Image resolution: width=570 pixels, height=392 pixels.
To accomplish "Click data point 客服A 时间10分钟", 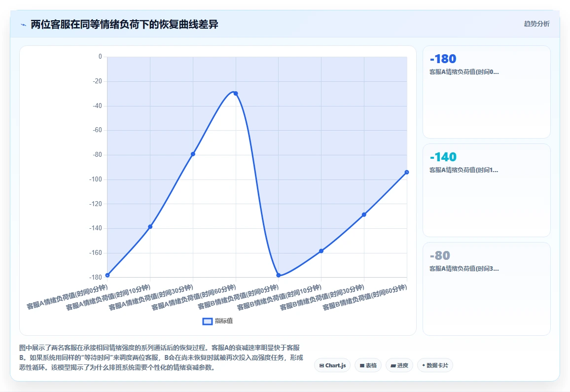I will pos(150,227).
